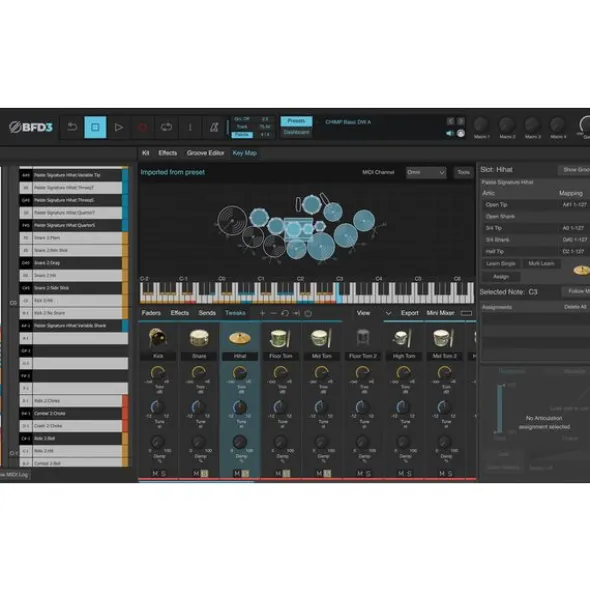The width and height of the screenshot is (590, 591).
Task: Select the Open Tip articulation row
Action: 536,205
